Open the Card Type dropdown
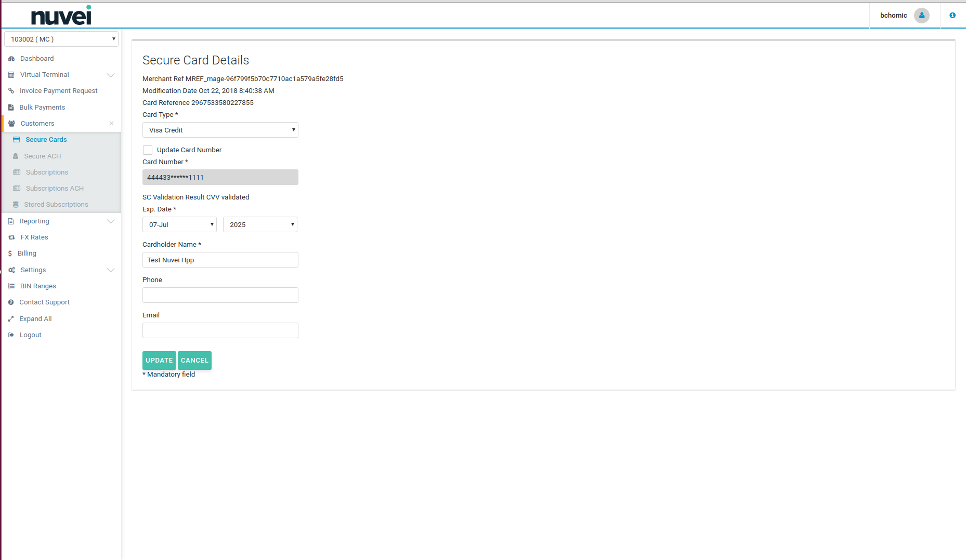The image size is (966, 560). coord(220,130)
